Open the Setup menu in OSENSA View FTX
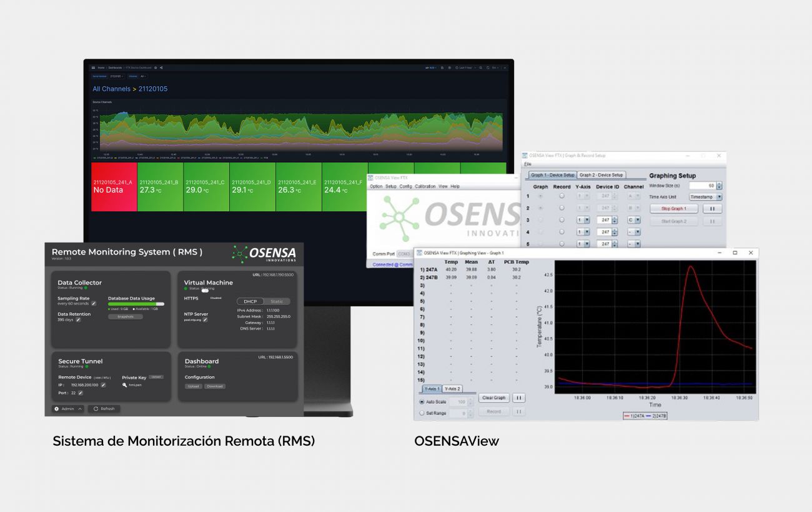812x512 pixels. pos(391,186)
